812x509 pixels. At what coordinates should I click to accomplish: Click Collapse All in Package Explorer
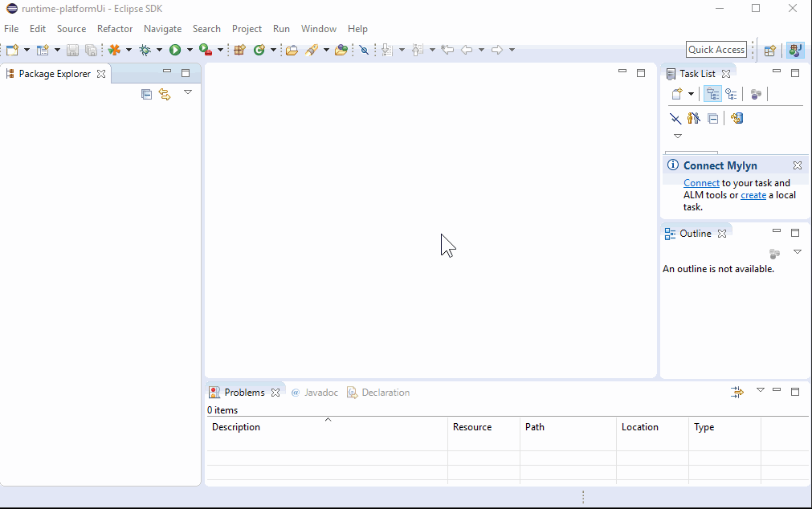pos(146,94)
